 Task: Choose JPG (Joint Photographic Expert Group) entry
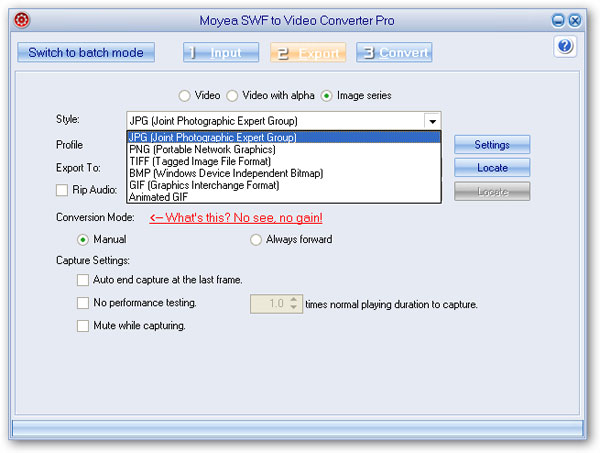284,137
